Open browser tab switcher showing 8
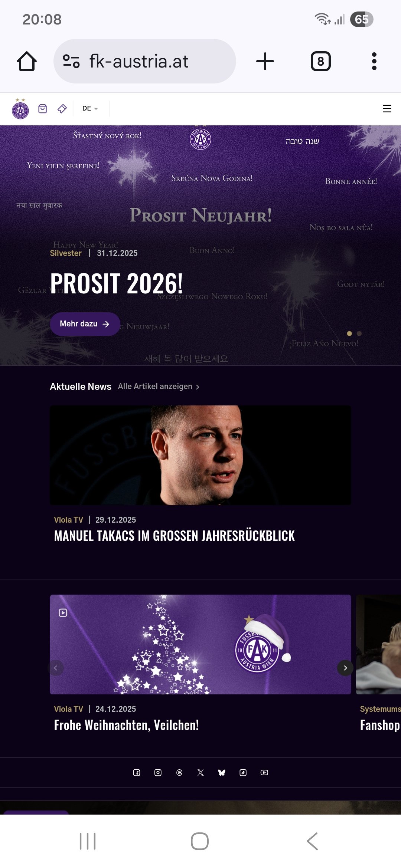 [x=320, y=61]
